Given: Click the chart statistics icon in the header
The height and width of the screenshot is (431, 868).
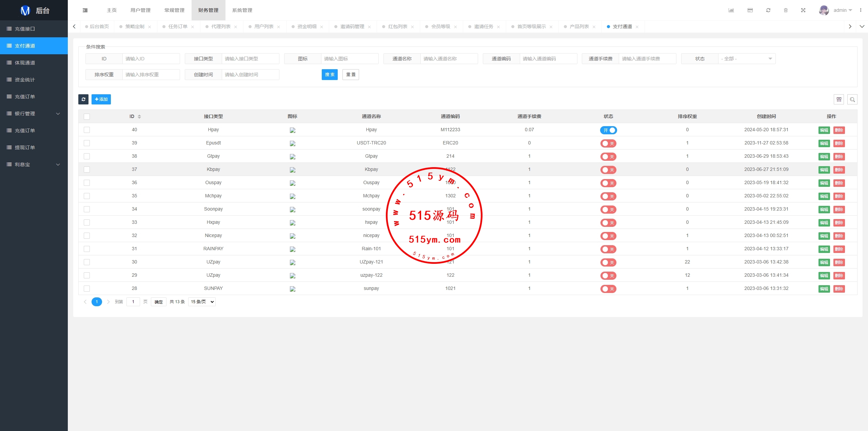Looking at the screenshot, I should coord(731,10).
